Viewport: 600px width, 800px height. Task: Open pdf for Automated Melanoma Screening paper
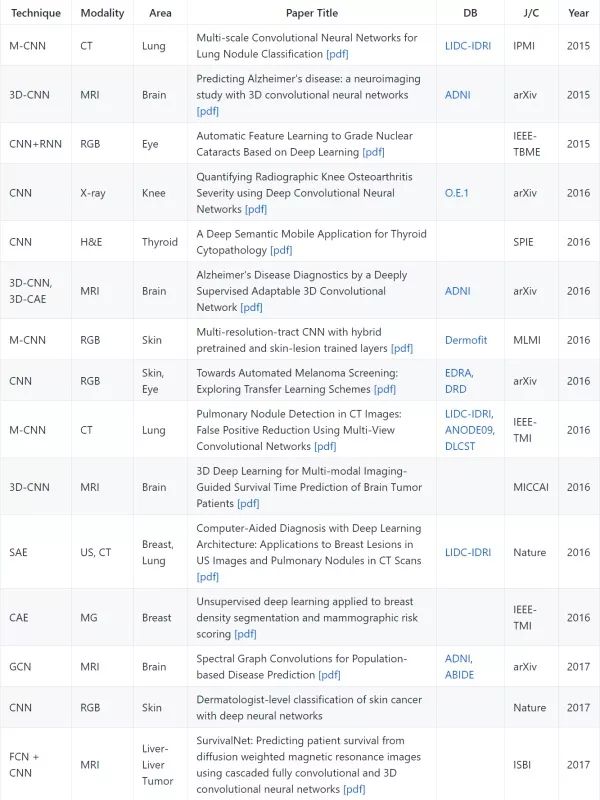click(385, 389)
